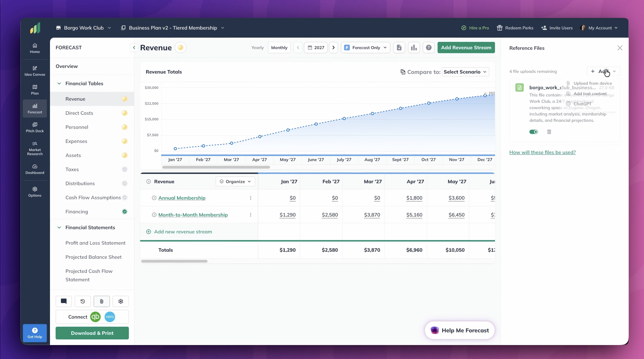Click Download & Print button

[x=92, y=333]
